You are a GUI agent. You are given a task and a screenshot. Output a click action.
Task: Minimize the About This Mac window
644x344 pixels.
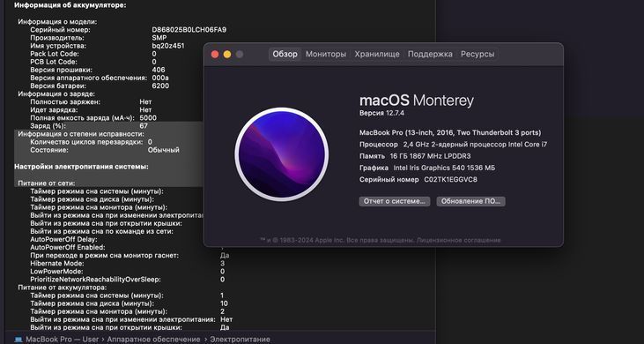227,55
